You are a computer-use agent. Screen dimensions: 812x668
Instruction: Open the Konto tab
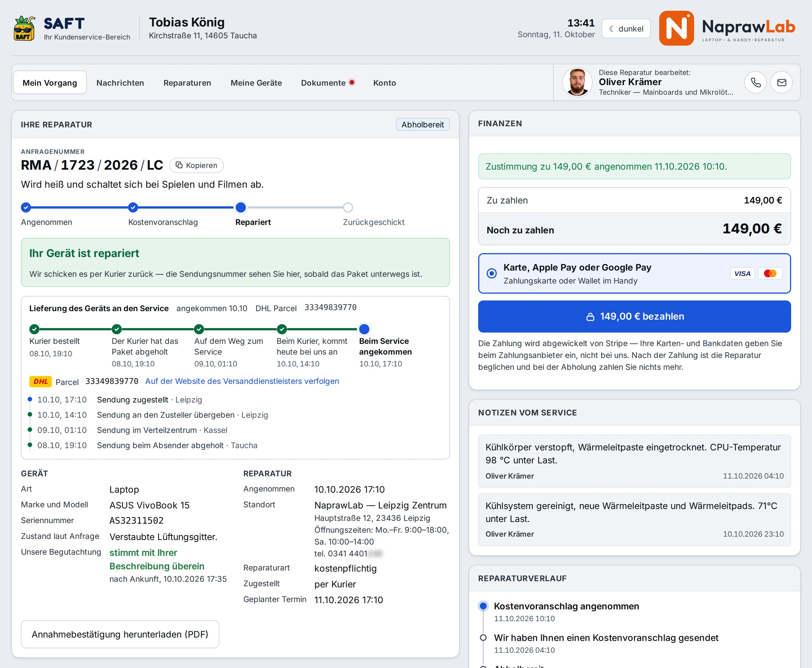coord(385,83)
